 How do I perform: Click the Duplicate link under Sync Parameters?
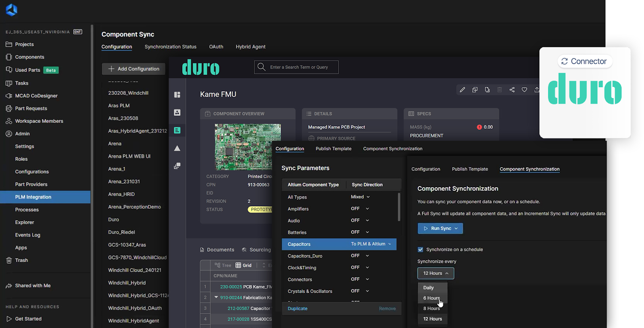point(297,309)
